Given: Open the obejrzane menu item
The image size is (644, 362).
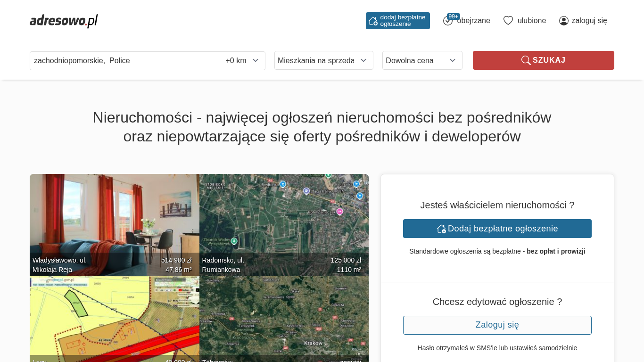Looking at the screenshot, I should (473, 21).
